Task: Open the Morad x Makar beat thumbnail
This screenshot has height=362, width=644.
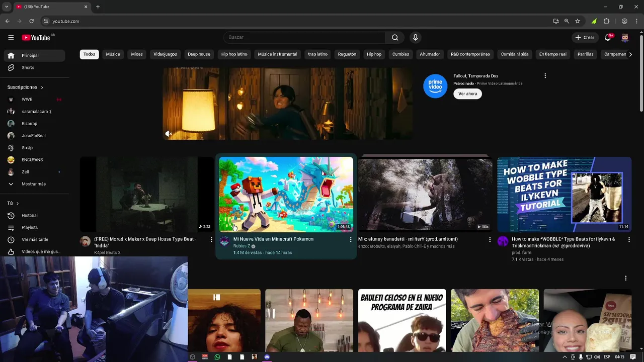Action: point(146,194)
